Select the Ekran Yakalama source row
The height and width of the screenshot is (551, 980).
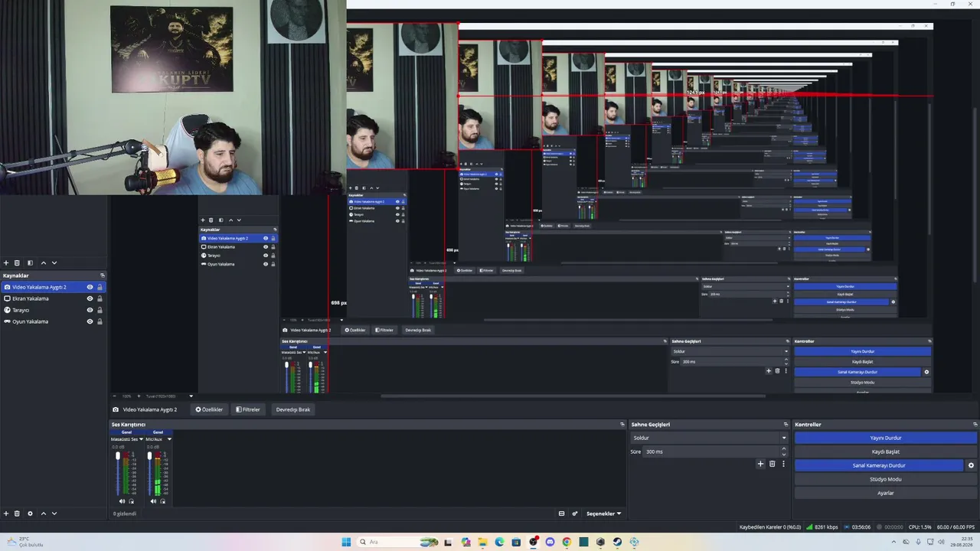pos(54,298)
